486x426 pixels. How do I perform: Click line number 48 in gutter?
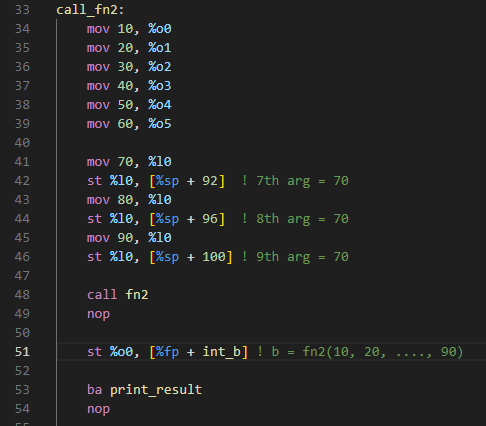22,295
